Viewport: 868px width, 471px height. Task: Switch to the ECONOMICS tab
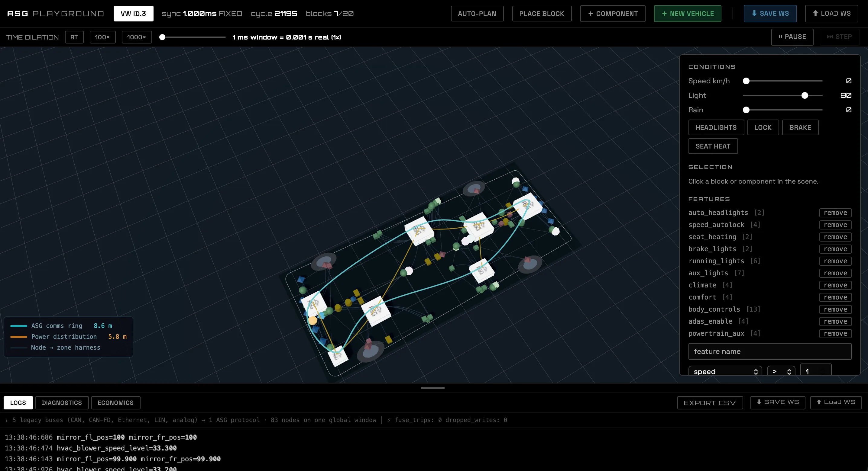pyautogui.click(x=115, y=403)
